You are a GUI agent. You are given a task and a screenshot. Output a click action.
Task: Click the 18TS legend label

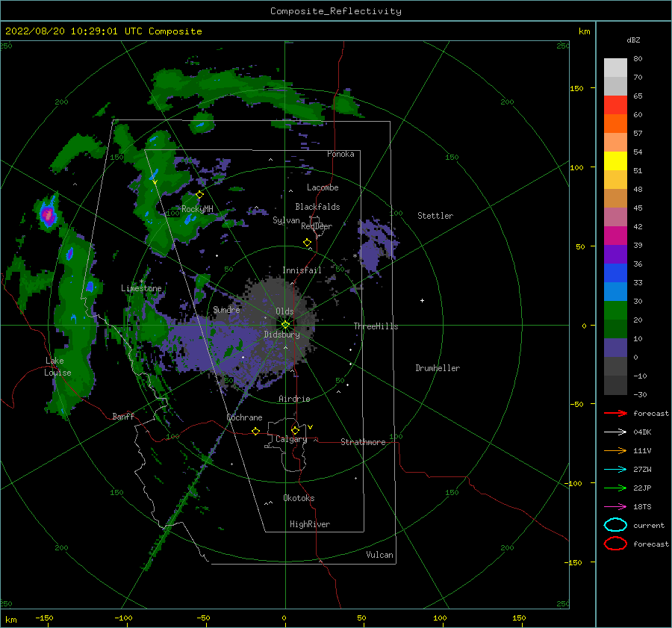(642, 507)
